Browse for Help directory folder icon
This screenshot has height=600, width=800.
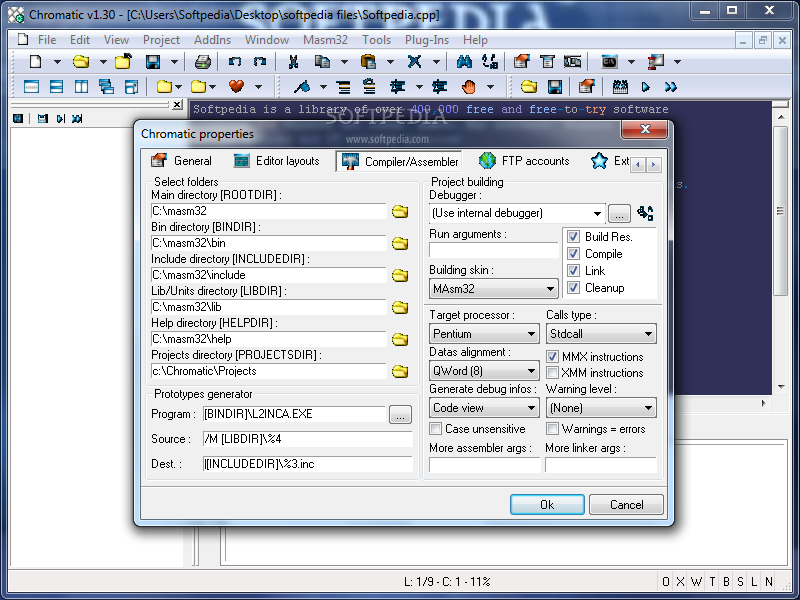(400, 339)
